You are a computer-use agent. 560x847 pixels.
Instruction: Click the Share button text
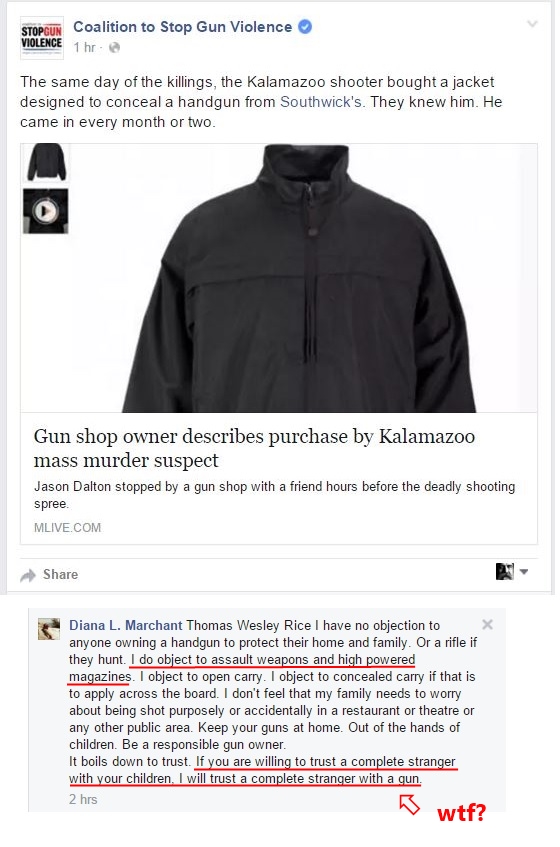(x=60, y=574)
